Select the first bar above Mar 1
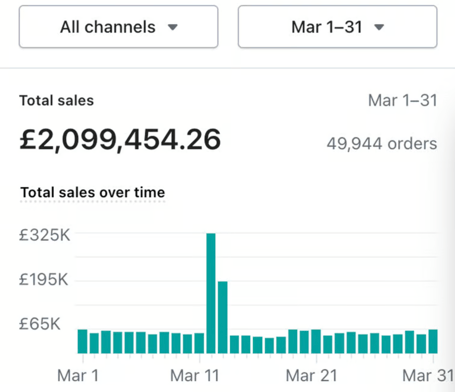Screen dimensions: 455x392 coord(82,341)
